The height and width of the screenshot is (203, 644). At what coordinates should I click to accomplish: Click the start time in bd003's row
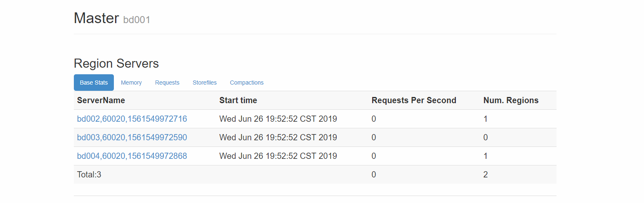(278, 137)
